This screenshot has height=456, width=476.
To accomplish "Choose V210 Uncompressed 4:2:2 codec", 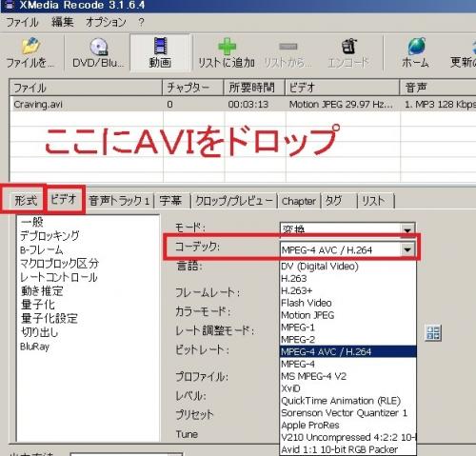I will click(x=347, y=437).
